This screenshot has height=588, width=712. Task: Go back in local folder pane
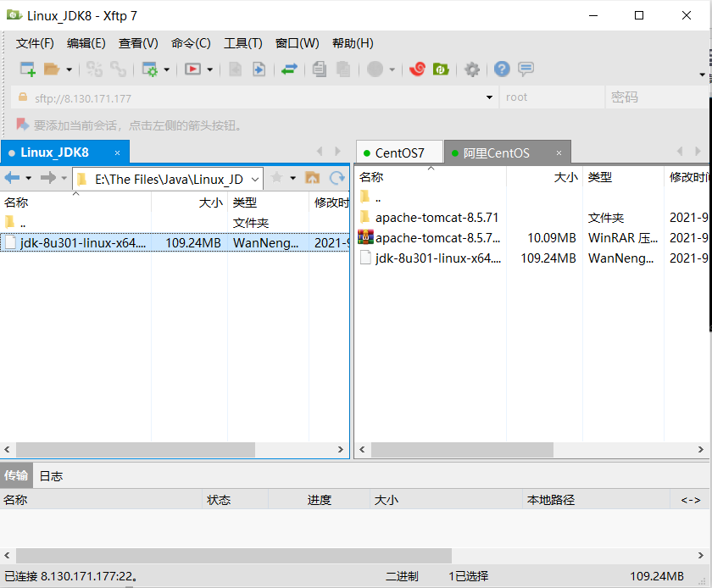12,178
